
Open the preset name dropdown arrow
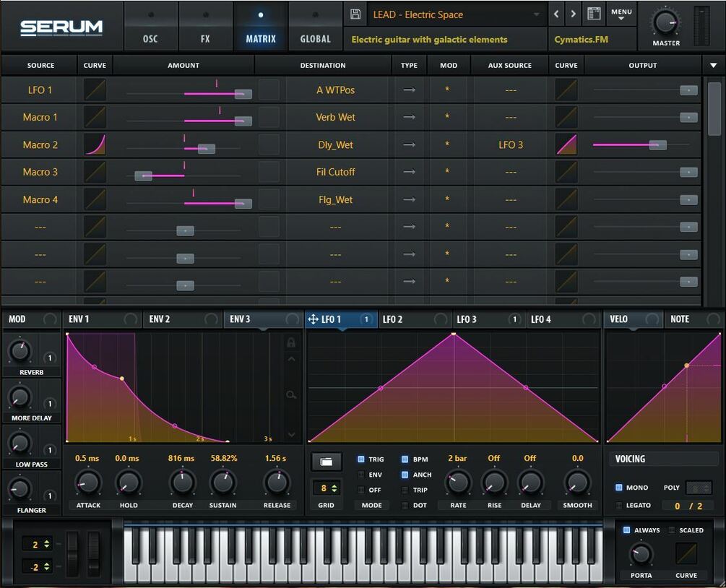coord(536,14)
